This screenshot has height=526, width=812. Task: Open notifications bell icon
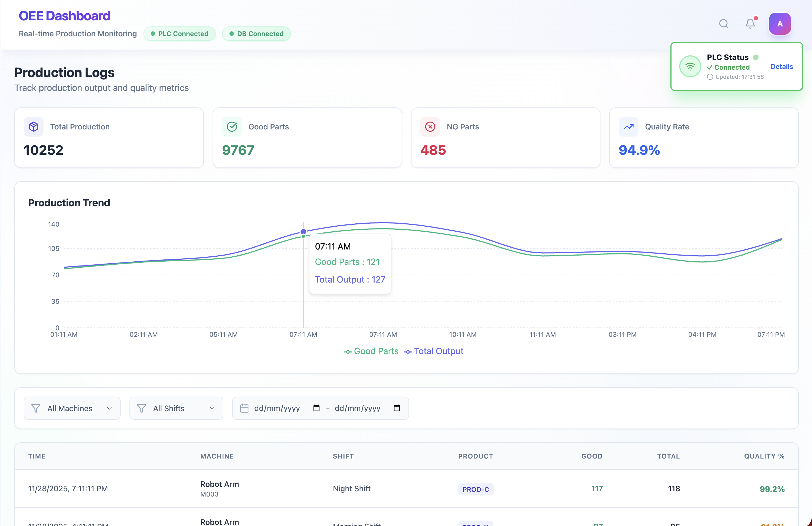[x=750, y=23]
